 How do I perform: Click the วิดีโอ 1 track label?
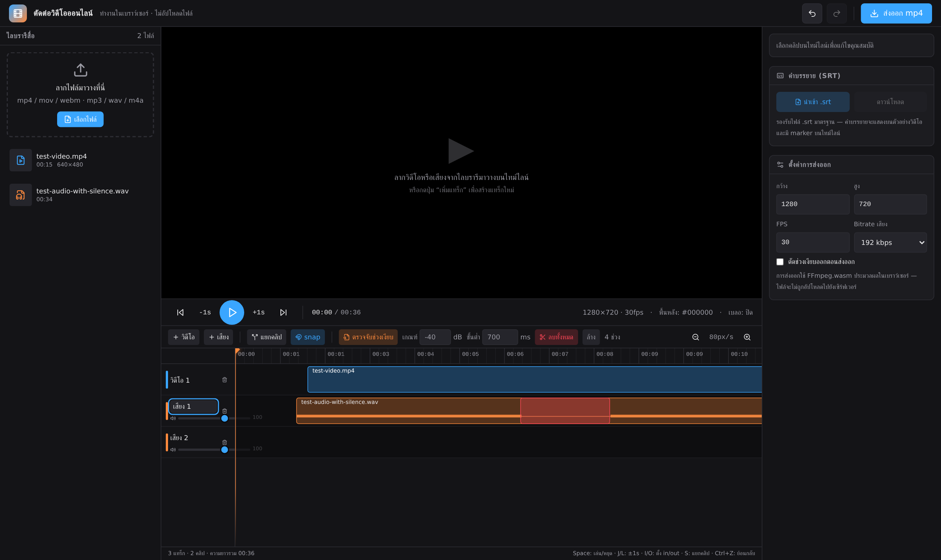180,380
